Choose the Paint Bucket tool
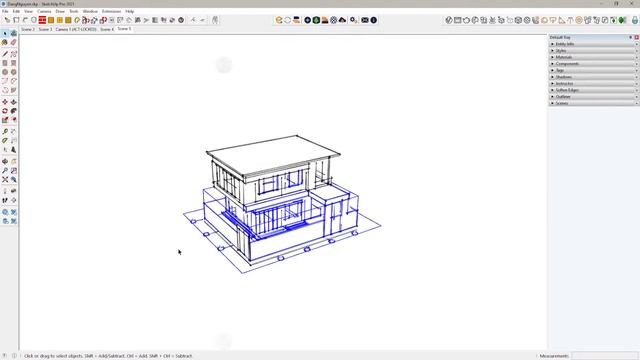The height and width of the screenshot is (360, 640). 5,42
